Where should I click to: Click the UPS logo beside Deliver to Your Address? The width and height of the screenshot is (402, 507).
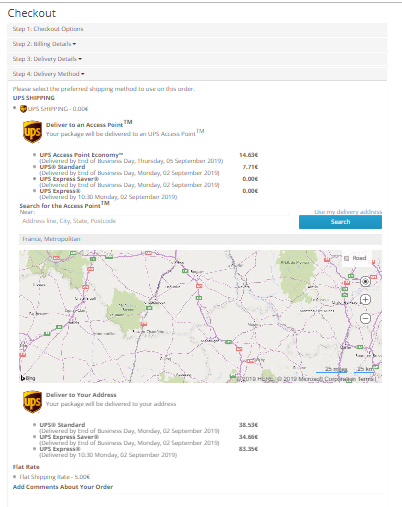pyautogui.click(x=32, y=402)
